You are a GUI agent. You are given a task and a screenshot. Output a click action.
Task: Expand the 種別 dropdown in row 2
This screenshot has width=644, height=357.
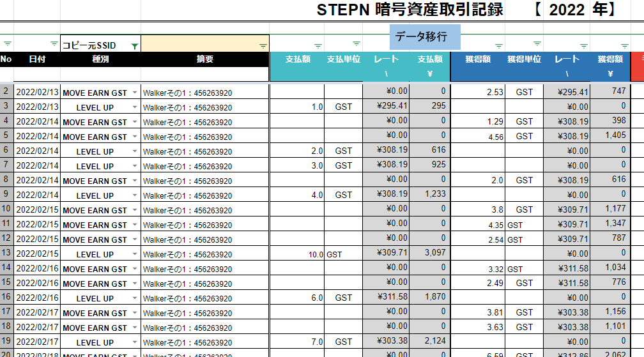134,93
